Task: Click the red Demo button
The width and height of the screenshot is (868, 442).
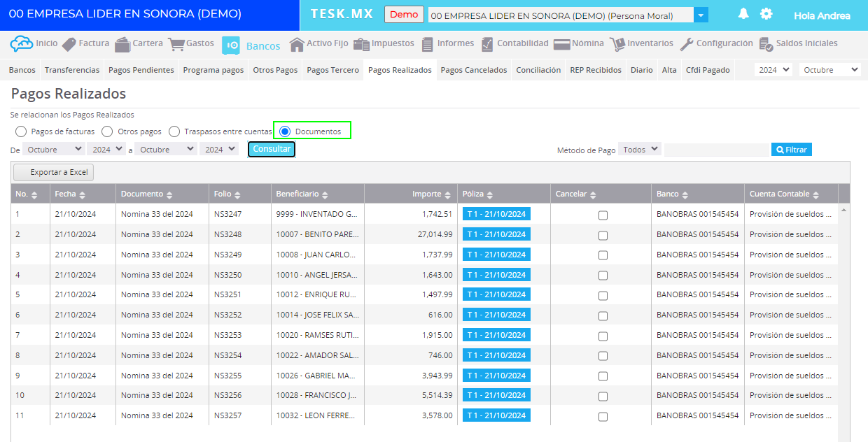Action: [x=404, y=15]
